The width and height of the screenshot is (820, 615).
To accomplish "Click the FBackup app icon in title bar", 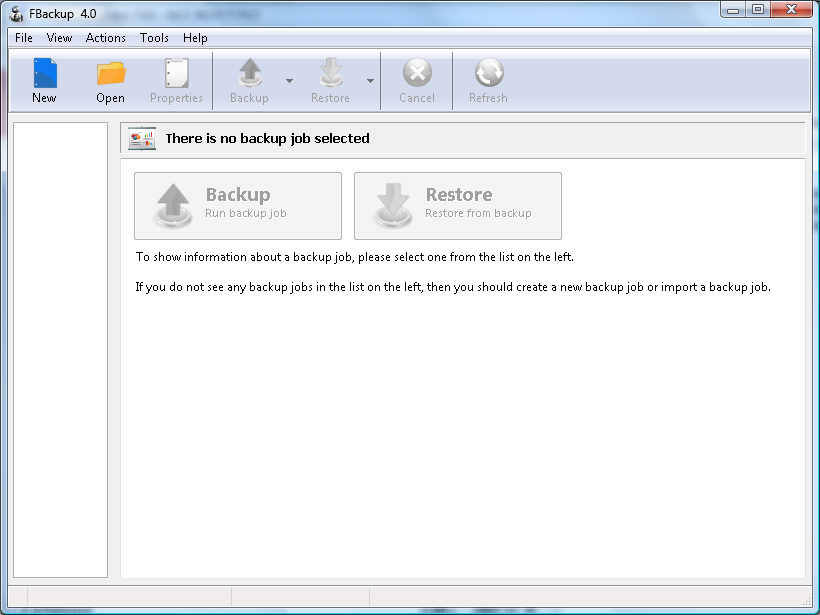I will click(x=16, y=14).
